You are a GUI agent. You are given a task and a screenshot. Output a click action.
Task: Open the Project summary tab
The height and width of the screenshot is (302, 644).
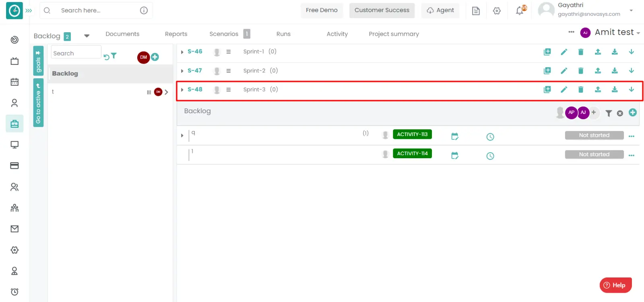coord(394,34)
